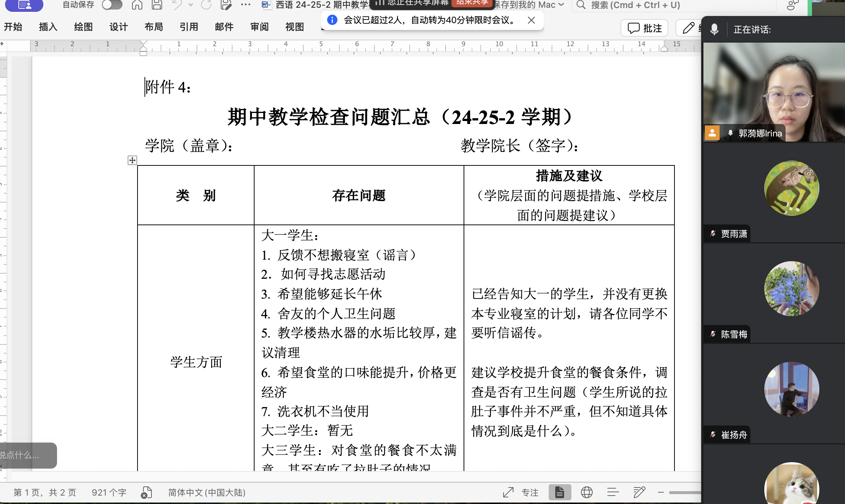
Task: Click the Home icon in the title bar
Action: tap(137, 5)
